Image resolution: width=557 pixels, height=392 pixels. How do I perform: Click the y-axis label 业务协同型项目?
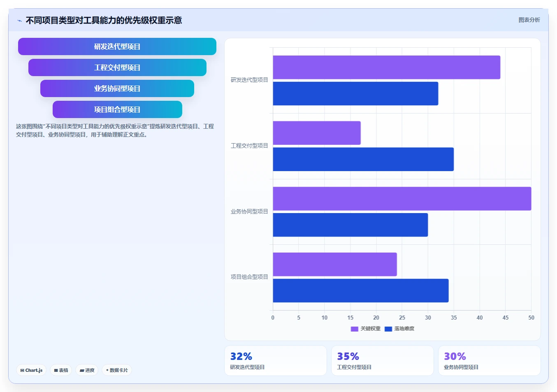249,211
